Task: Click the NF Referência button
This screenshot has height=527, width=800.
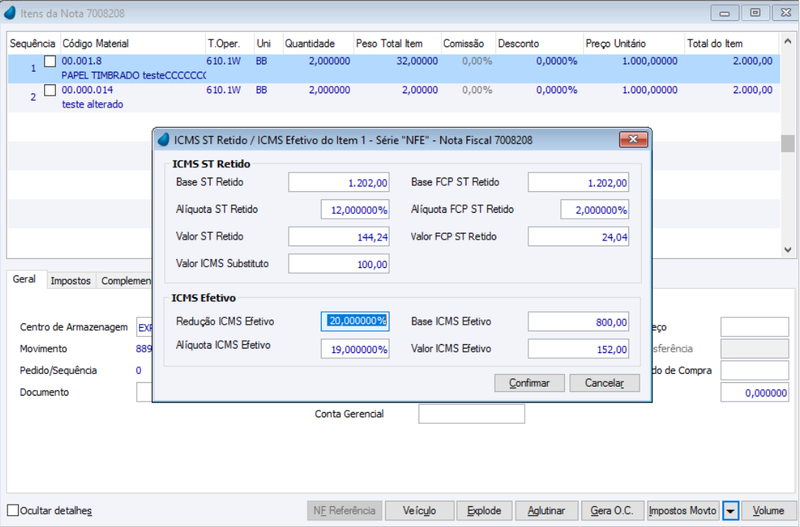Action: point(344,511)
